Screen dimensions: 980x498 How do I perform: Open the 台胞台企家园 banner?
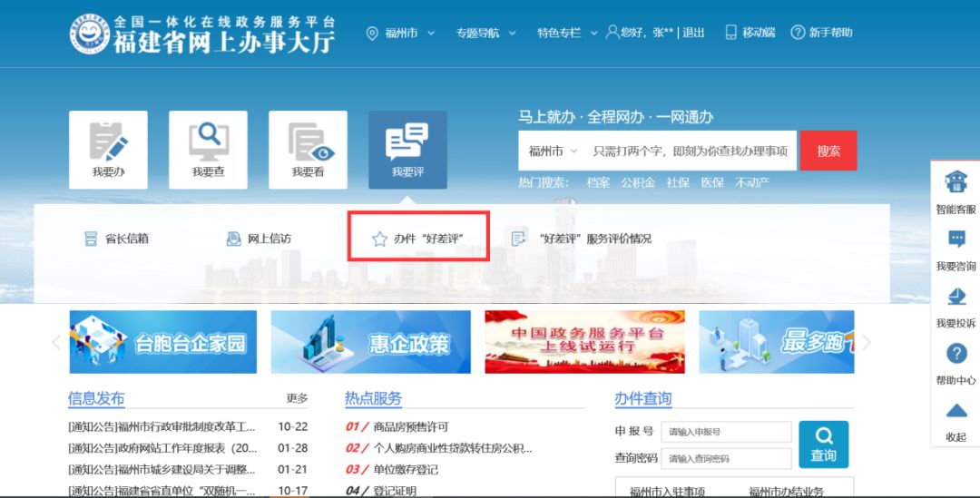coord(163,342)
